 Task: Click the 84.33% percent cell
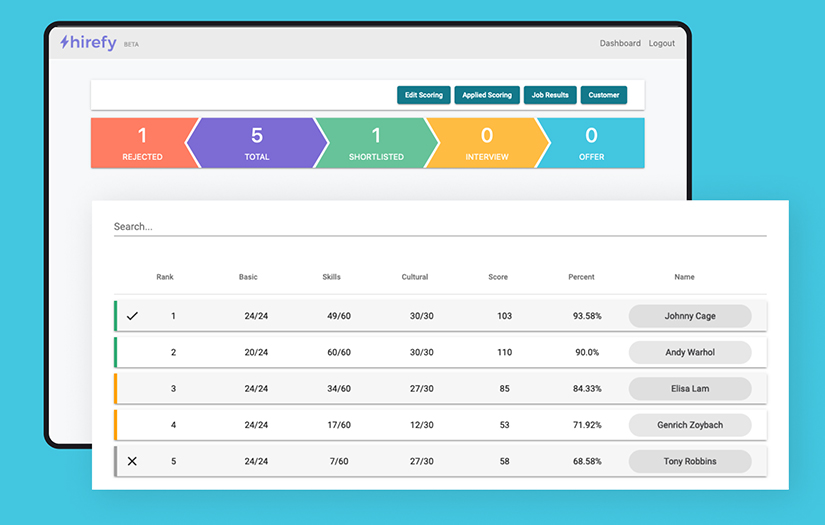587,389
